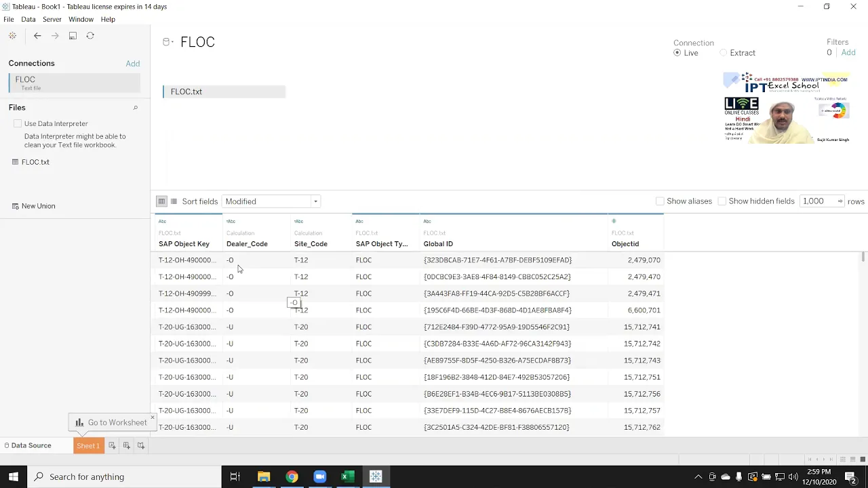Enable the Use Data Interpreter checkbox
This screenshot has height=488, width=868.
point(18,123)
